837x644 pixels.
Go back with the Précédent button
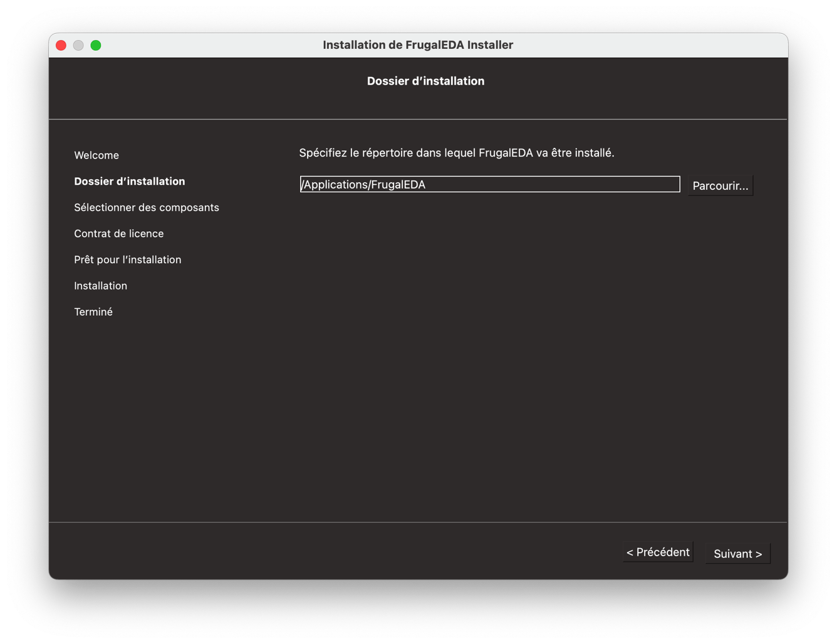point(658,553)
